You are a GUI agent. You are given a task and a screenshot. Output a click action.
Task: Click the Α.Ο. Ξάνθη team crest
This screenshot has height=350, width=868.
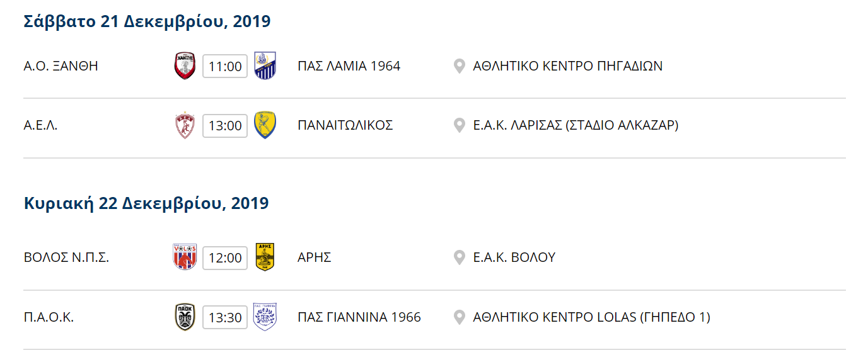(x=185, y=65)
